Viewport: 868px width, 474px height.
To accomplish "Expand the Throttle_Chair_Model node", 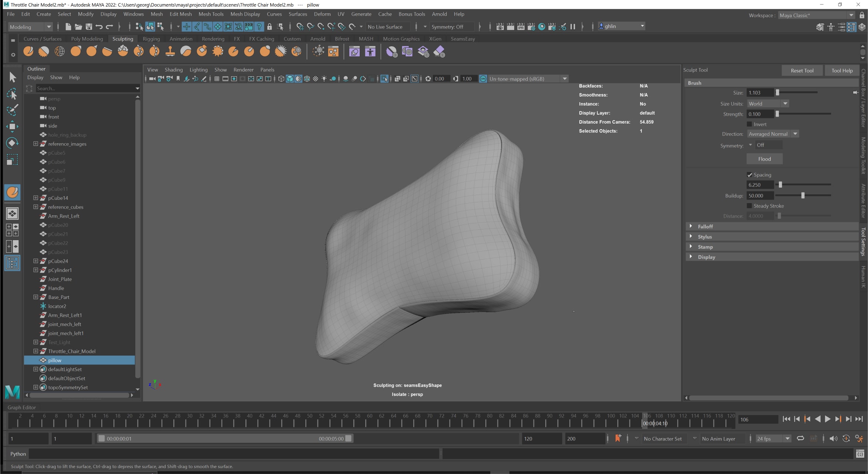I will (35, 351).
